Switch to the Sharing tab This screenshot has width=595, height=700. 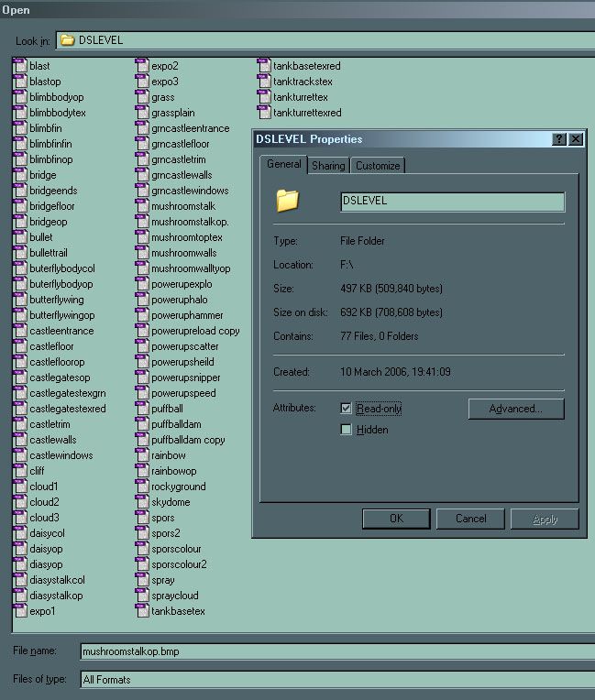pyautogui.click(x=328, y=166)
